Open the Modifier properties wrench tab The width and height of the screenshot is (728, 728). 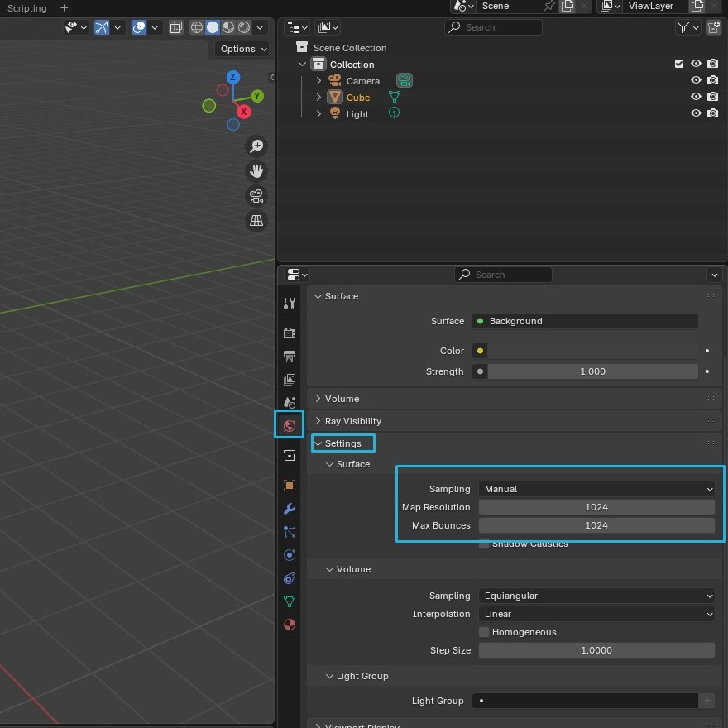[289, 508]
